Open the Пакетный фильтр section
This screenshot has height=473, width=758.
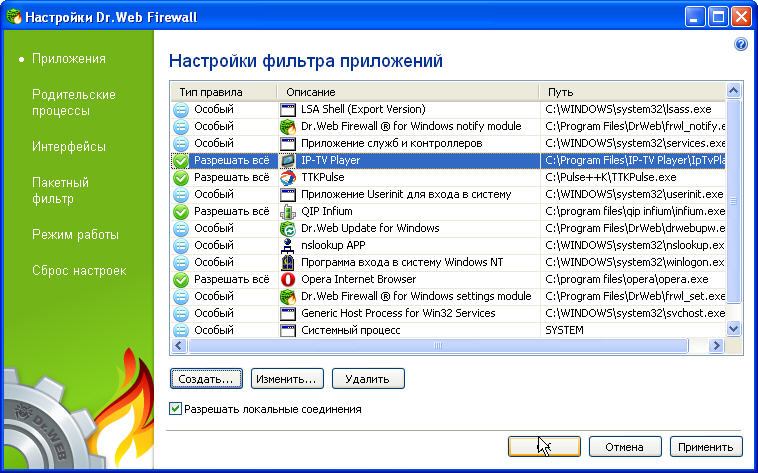coord(60,191)
